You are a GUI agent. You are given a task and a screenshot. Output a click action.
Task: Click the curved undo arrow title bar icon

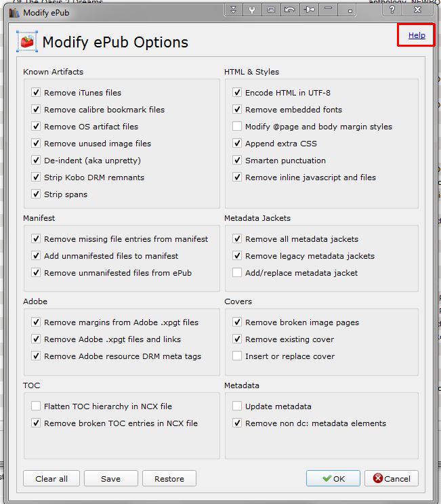point(290,10)
